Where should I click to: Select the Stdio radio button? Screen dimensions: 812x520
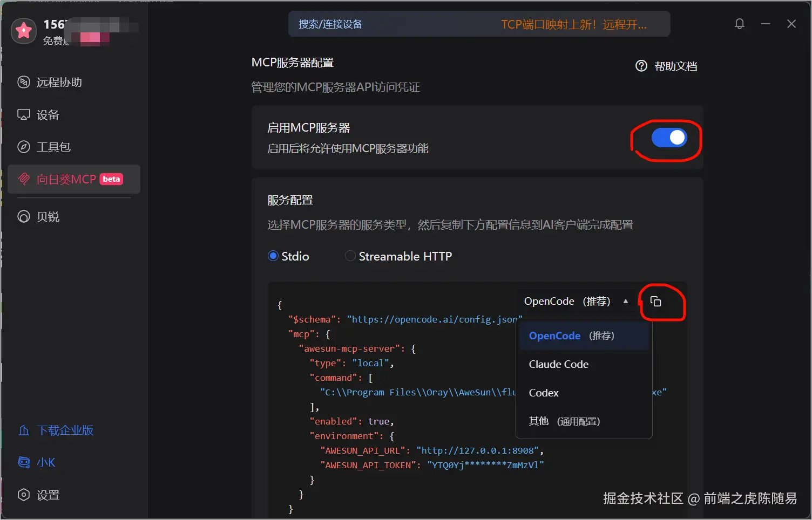coord(273,256)
